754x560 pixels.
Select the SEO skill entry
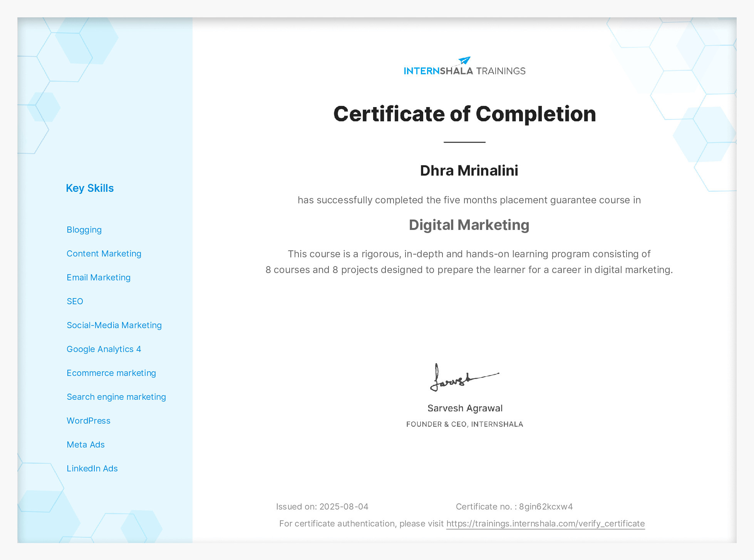pos(75,301)
